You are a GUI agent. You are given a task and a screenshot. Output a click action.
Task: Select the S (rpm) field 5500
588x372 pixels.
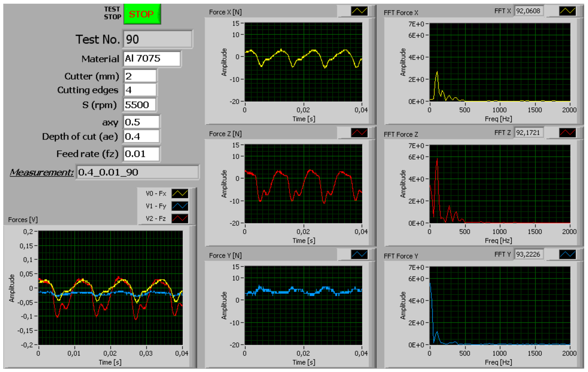139,105
